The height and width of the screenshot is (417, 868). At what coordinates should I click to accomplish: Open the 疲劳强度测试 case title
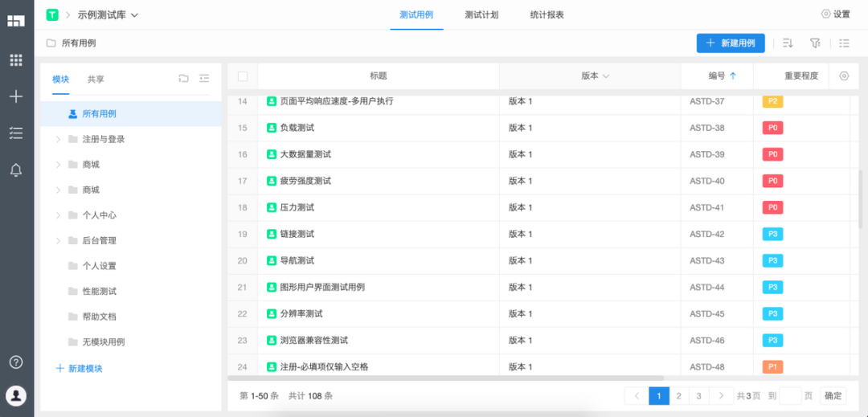click(x=305, y=181)
